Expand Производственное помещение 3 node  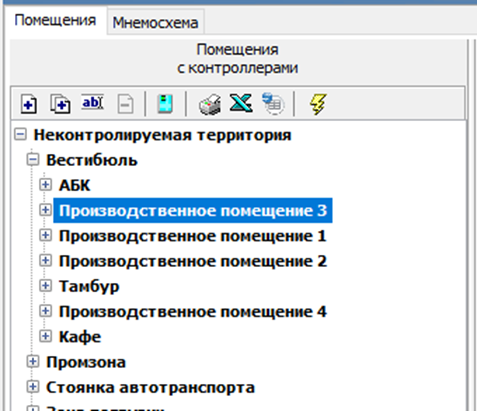click(45, 210)
